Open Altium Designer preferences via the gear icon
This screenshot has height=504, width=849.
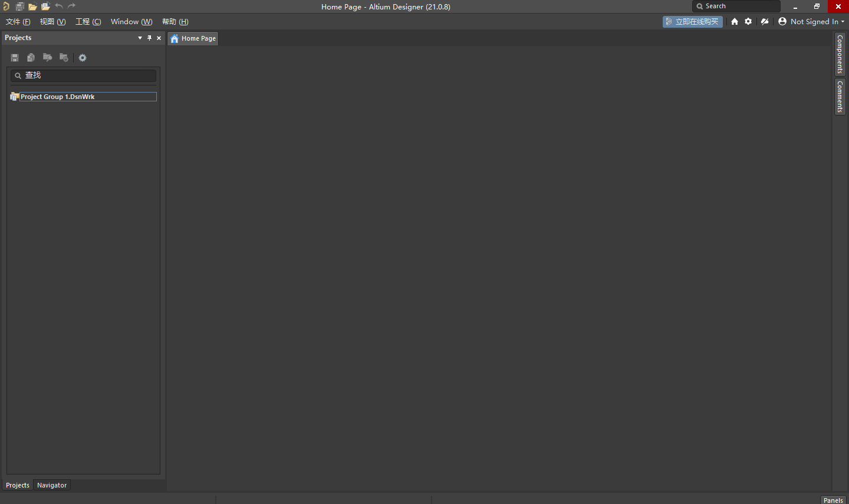click(748, 21)
